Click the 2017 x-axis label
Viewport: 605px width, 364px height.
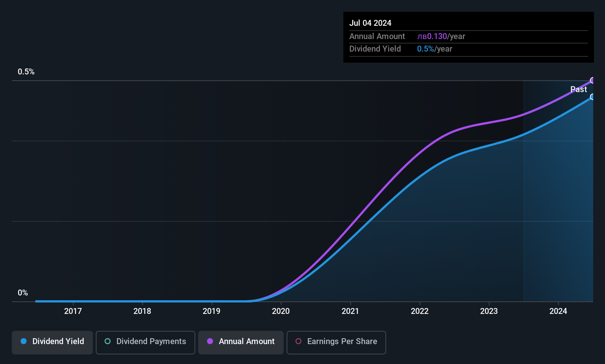click(x=73, y=311)
